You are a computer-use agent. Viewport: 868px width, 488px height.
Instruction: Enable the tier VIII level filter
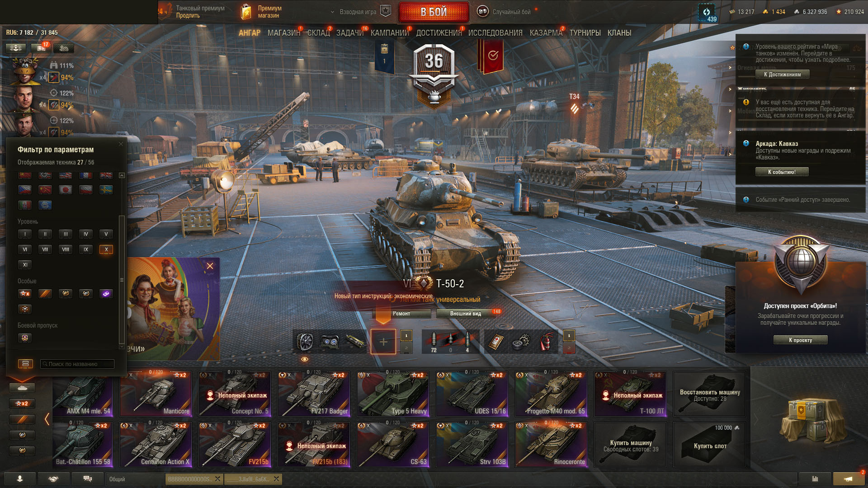(x=66, y=249)
